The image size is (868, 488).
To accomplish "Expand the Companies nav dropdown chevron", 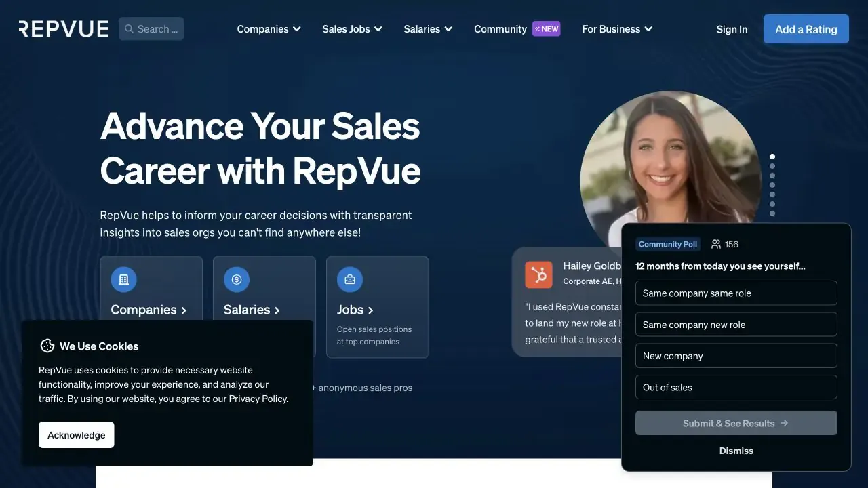I will pyautogui.click(x=296, y=29).
